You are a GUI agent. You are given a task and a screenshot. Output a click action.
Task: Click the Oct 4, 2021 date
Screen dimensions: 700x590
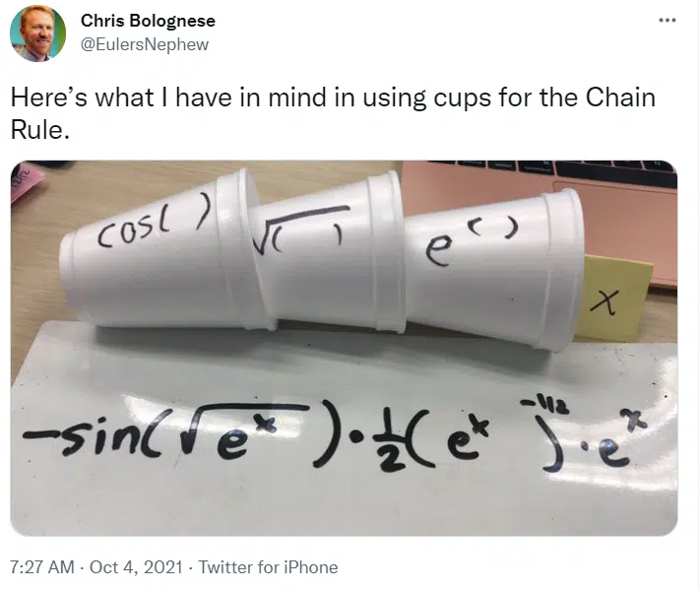coord(136,567)
